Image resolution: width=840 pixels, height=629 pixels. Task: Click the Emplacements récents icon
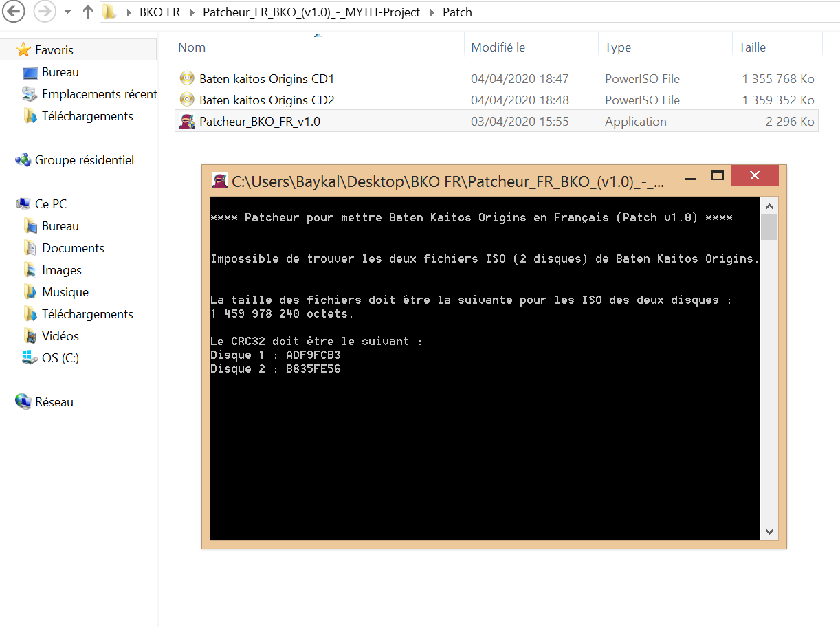30,93
